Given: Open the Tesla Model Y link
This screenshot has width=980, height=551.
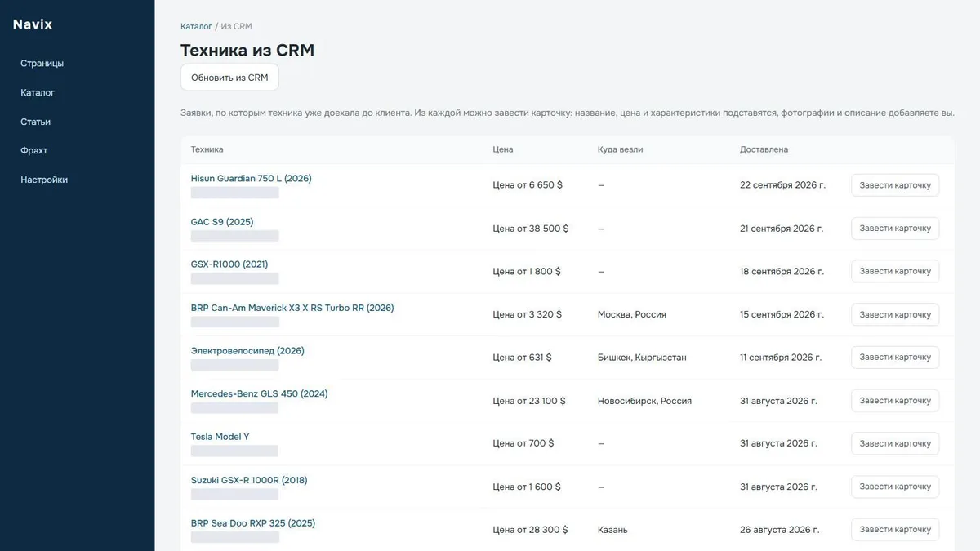Looking at the screenshot, I should click(x=220, y=437).
